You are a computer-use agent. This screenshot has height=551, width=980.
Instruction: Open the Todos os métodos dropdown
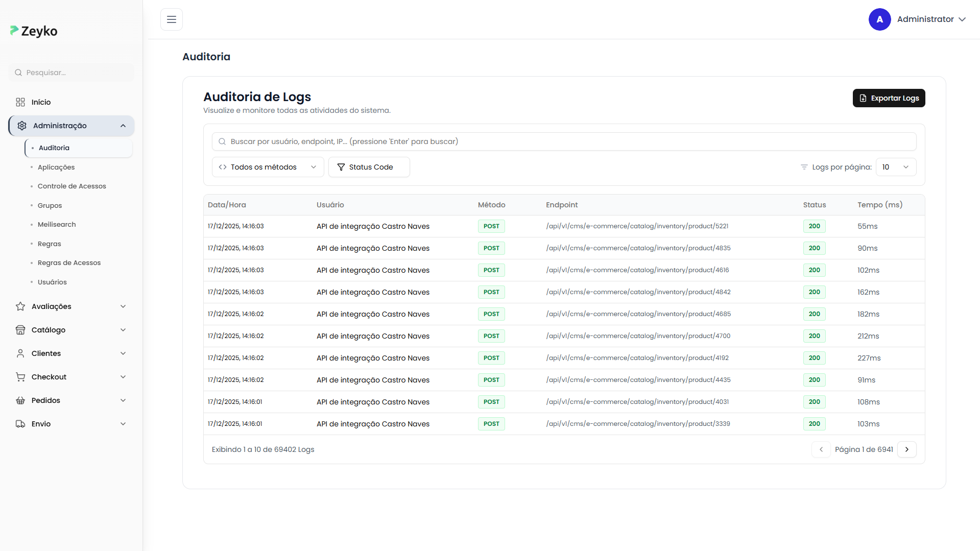click(268, 167)
